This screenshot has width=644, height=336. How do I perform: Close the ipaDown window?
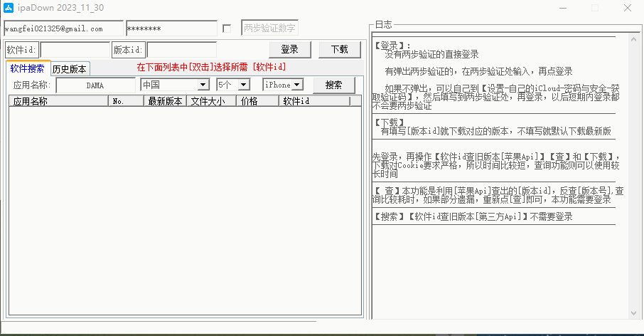pos(627,8)
